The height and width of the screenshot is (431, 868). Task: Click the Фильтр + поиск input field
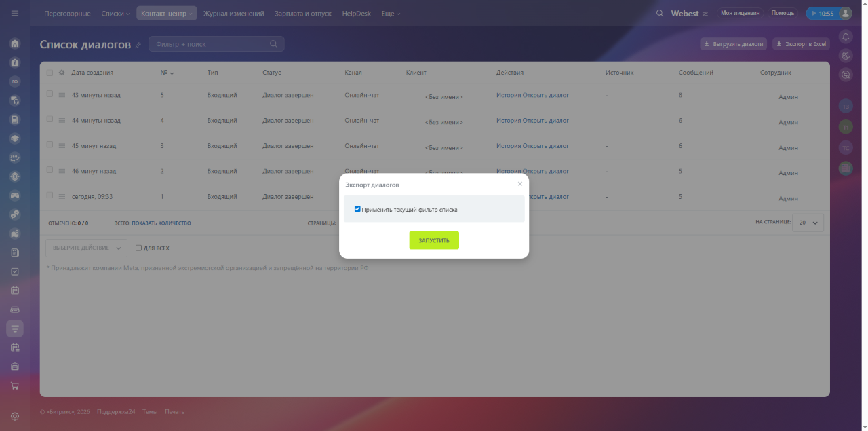coord(210,44)
